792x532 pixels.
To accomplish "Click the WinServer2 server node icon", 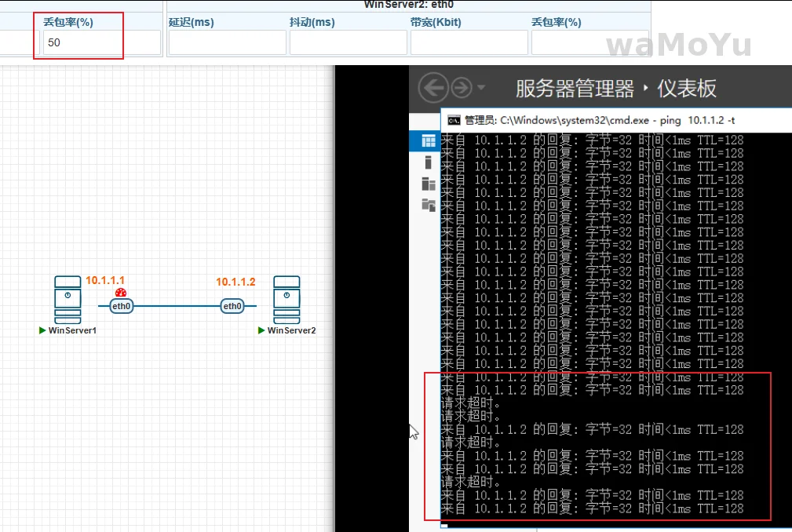I will [x=287, y=299].
